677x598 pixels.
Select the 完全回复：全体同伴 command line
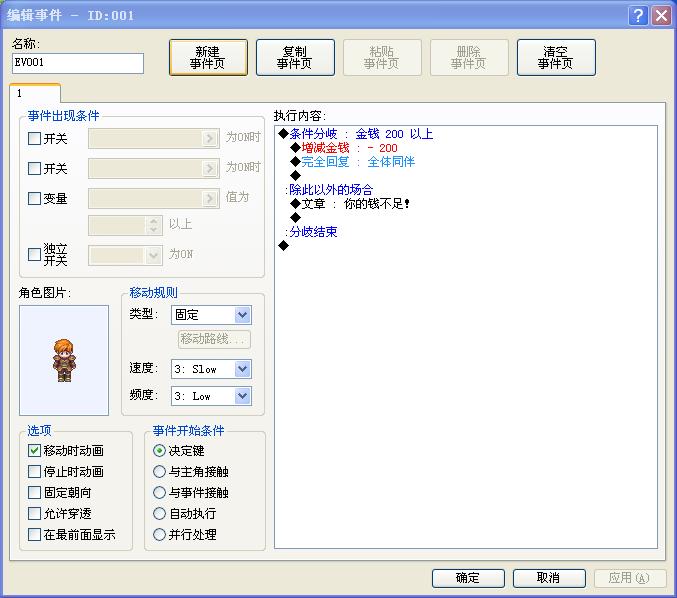coord(352,162)
